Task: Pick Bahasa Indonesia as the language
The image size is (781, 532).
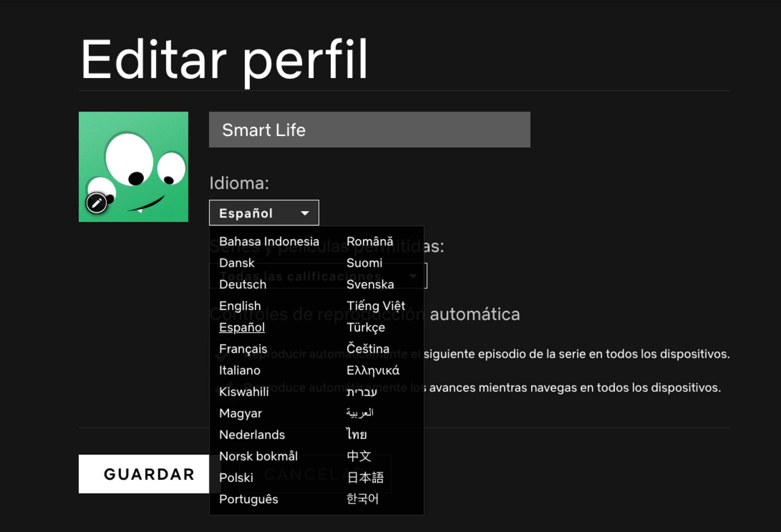Action: click(269, 241)
